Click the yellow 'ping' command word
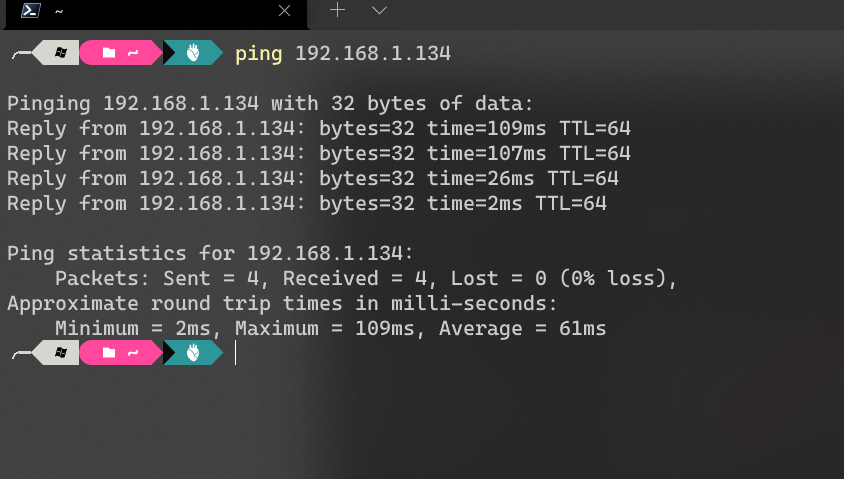 click(x=258, y=54)
